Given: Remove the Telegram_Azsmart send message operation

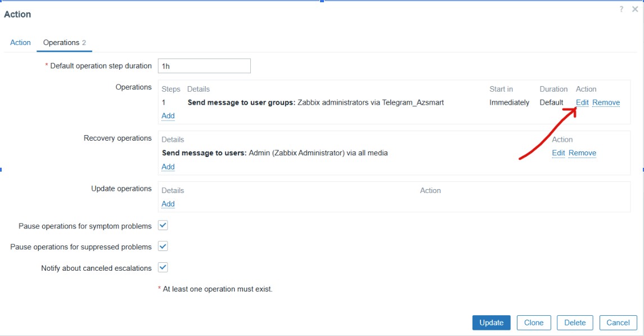Looking at the screenshot, I should pyautogui.click(x=606, y=102).
